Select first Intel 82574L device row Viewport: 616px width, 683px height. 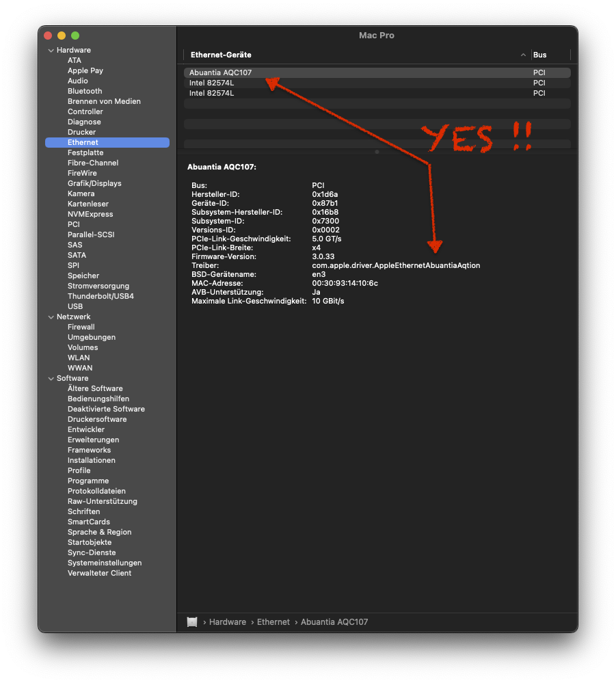(377, 83)
